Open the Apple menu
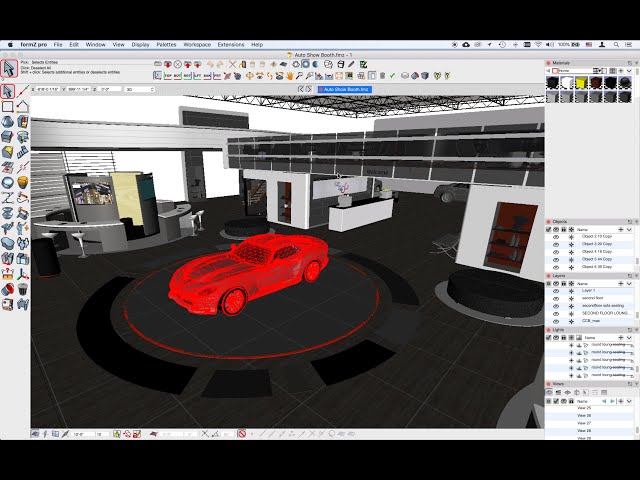Screen dimensions: 640x480 [x=10, y=44]
